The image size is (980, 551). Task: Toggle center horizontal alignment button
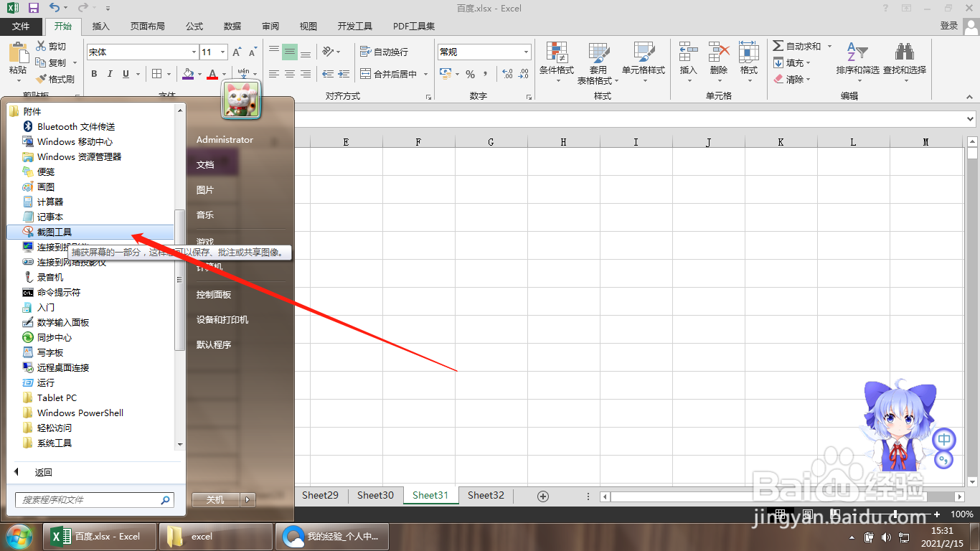point(290,74)
